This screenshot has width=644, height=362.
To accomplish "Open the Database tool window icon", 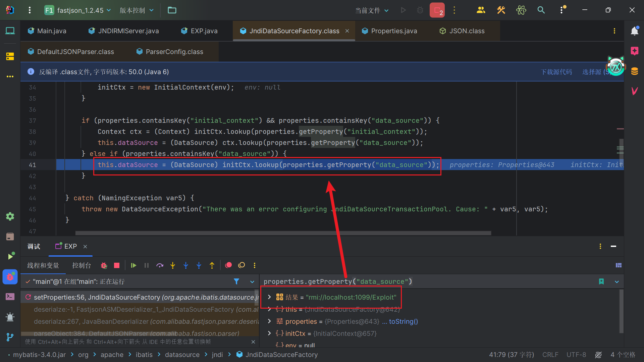I will [x=634, y=71].
